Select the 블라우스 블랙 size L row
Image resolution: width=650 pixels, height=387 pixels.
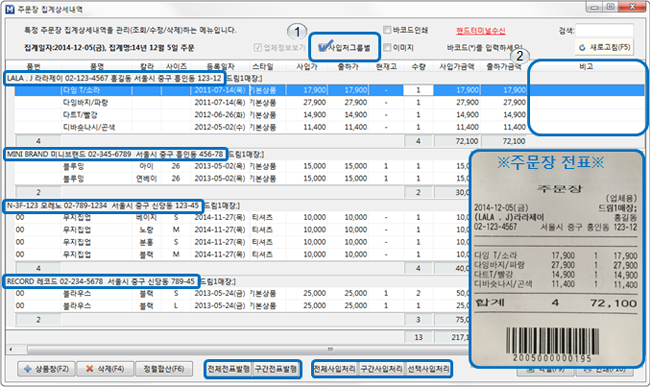(242, 306)
